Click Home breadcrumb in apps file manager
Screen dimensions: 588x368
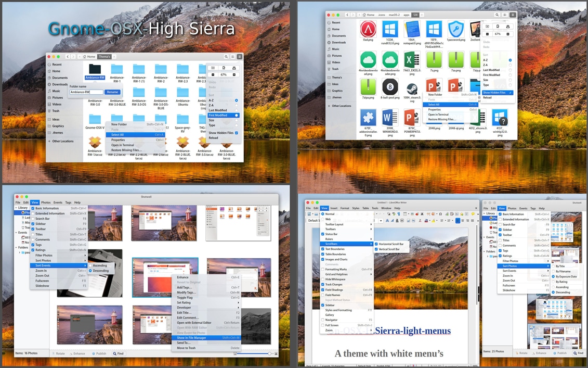point(368,15)
